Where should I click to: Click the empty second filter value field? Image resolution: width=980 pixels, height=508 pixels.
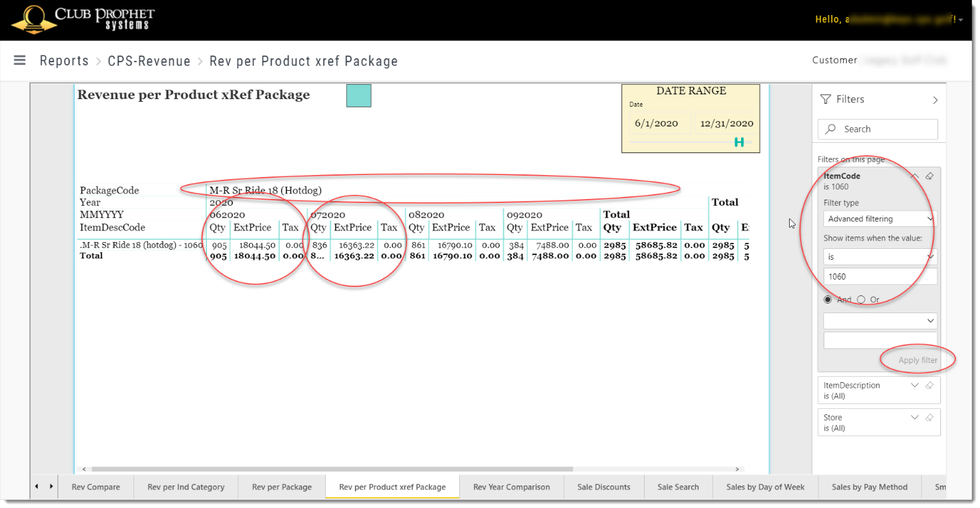tap(880, 340)
